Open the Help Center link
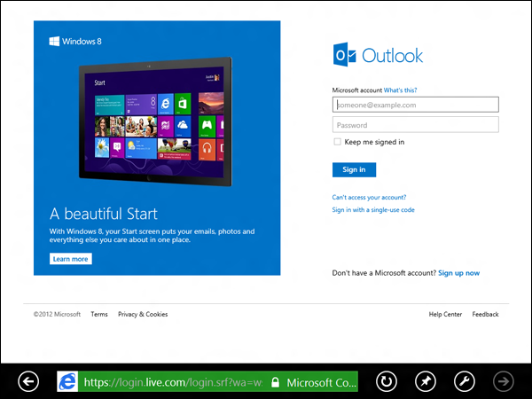This screenshot has width=532, height=399. 445,314
